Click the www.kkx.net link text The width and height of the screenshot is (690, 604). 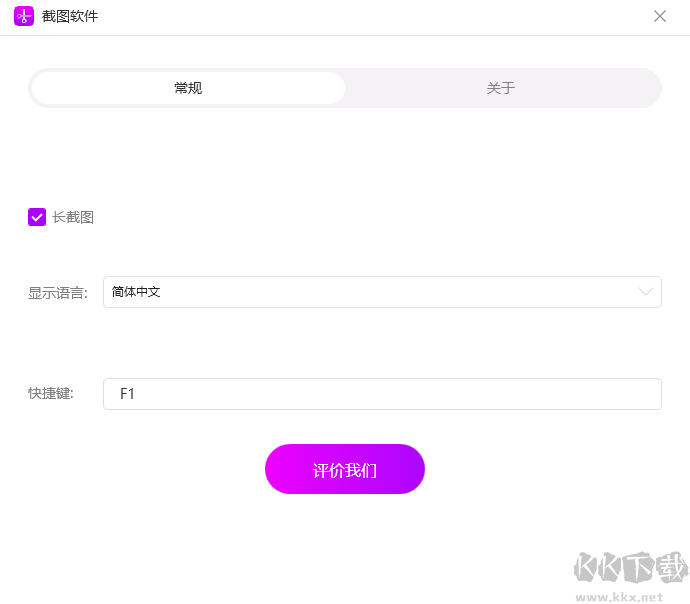point(620,596)
